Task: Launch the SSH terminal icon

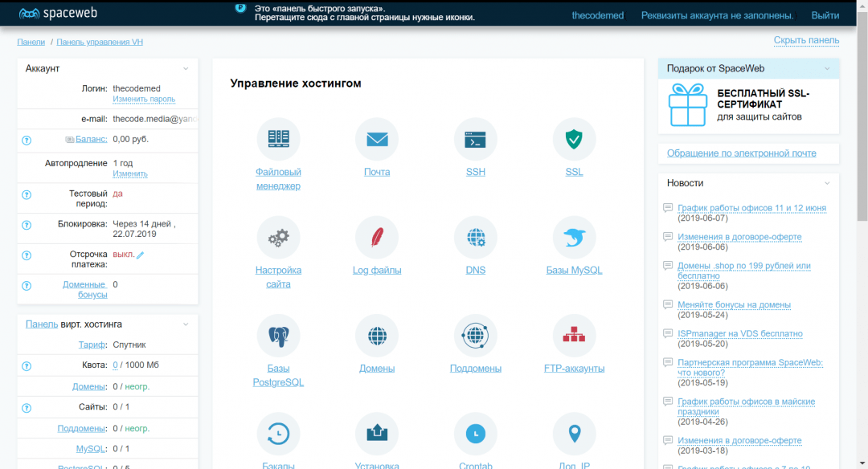Action: click(x=476, y=140)
